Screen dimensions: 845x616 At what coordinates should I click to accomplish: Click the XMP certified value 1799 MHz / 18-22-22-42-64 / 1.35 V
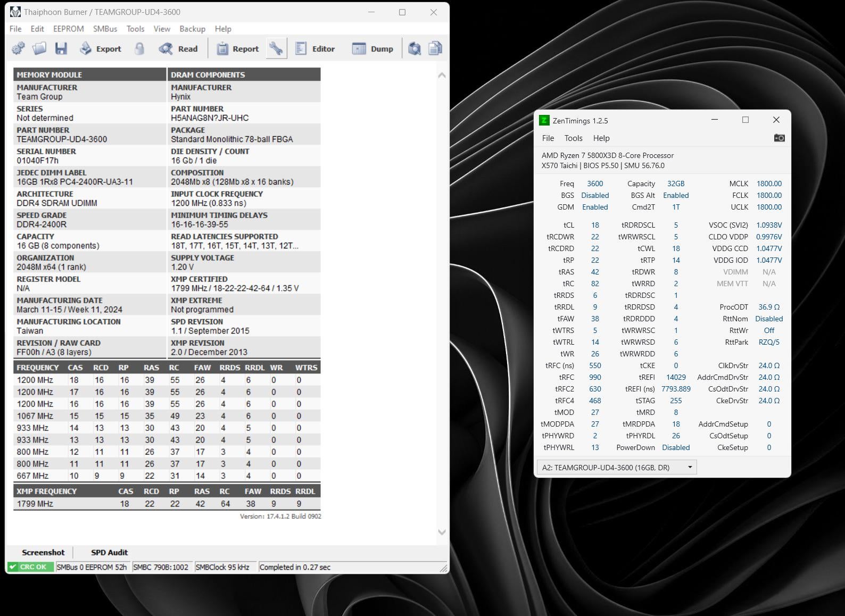point(235,288)
